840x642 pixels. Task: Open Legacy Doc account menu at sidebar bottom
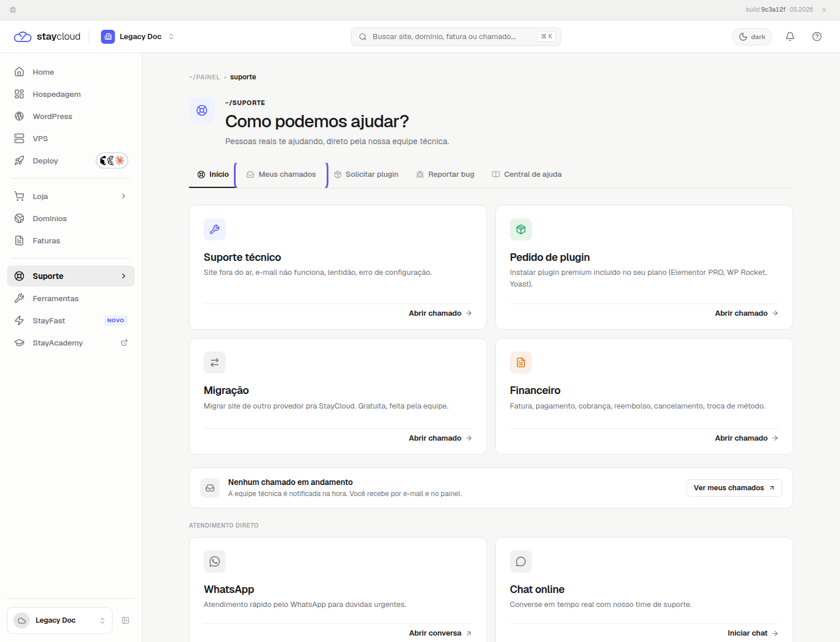pyautogui.click(x=60, y=620)
